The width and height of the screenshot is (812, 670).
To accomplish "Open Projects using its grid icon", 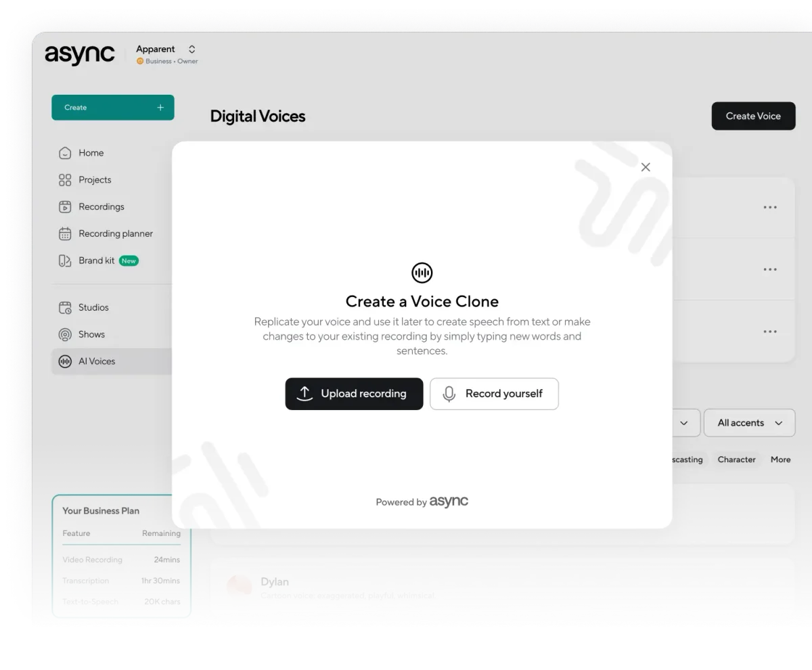I will [65, 179].
